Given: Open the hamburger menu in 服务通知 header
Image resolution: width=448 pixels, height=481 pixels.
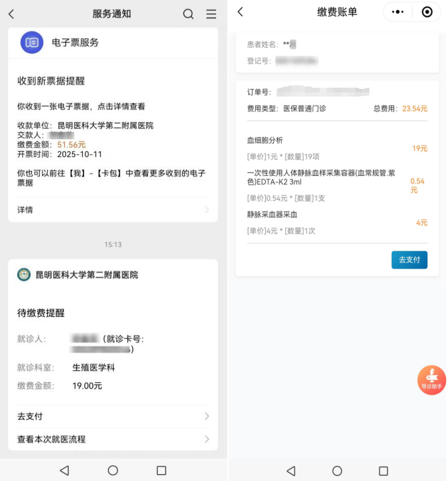Looking at the screenshot, I should point(211,14).
